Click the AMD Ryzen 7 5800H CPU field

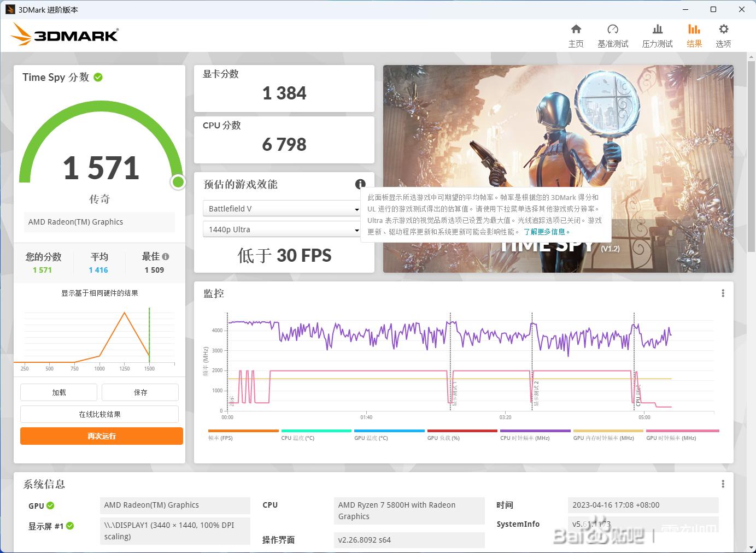point(409,511)
